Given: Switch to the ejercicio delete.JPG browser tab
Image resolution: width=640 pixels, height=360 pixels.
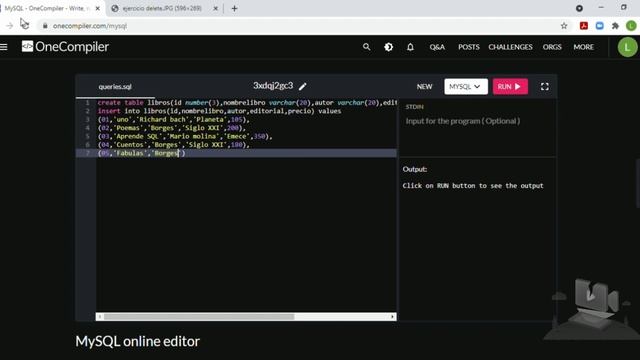Looking at the screenshot, I should pos(162,8).
